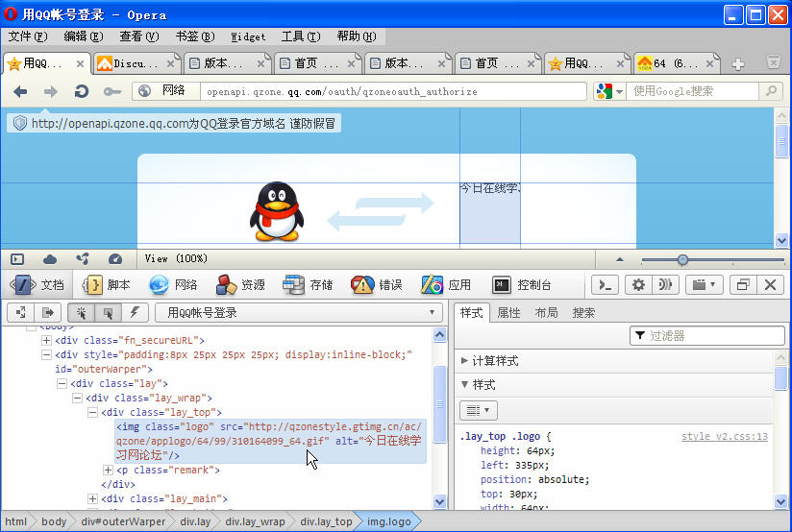Open the 工具 tools menu

pyautogui.click(x=301, y=36)
